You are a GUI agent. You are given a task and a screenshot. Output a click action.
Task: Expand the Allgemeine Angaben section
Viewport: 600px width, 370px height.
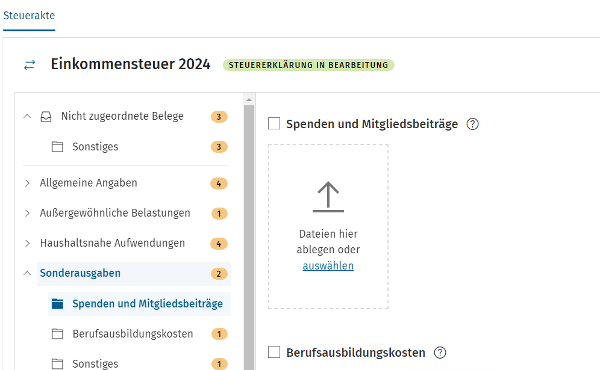[27, 183]
